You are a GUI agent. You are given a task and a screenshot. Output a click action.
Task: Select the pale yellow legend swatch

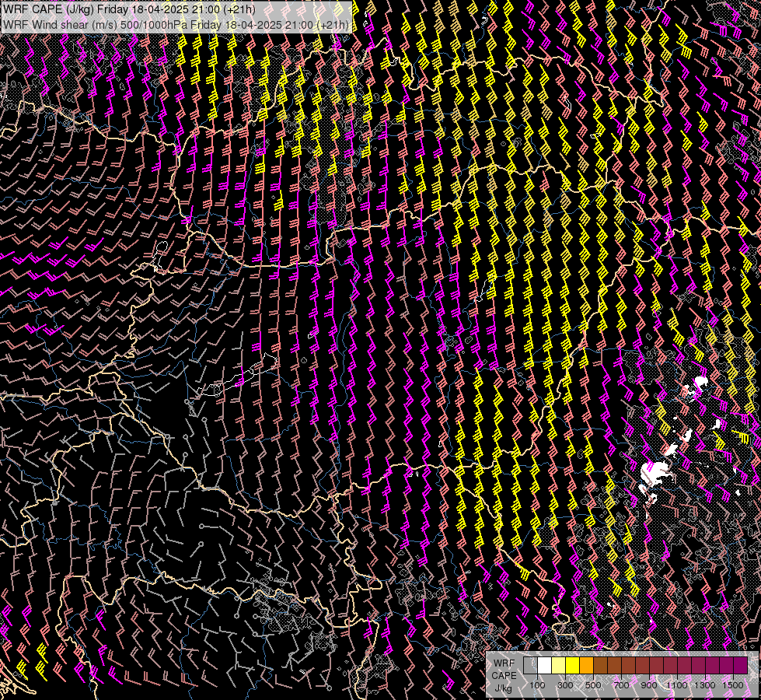[x=559, y=665]
